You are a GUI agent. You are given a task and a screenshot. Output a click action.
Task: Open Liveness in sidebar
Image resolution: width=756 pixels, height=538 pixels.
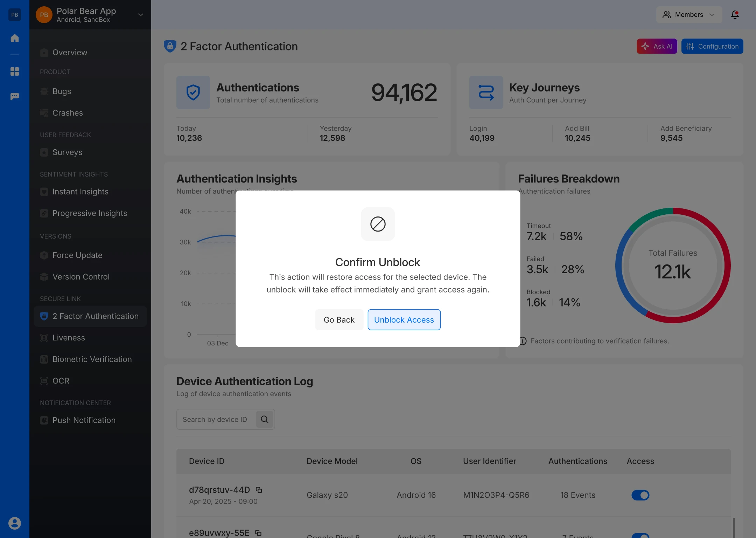(x=69, y=338)
